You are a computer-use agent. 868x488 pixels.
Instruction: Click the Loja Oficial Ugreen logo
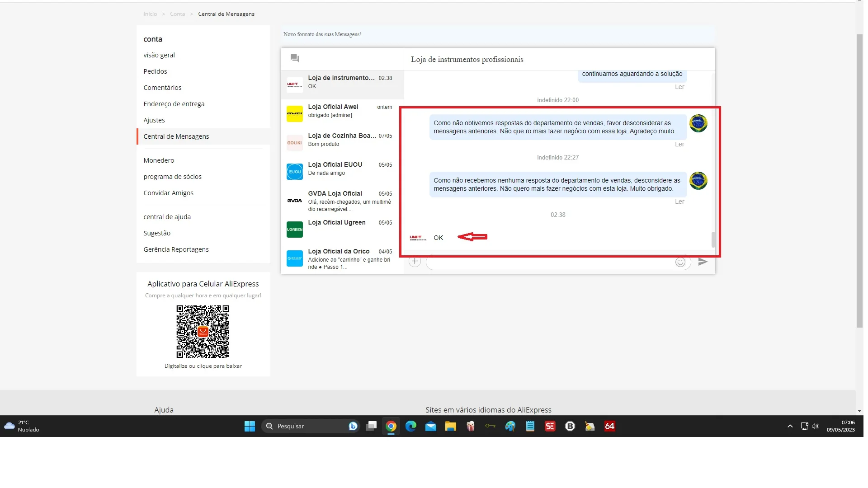[x=295, y=230]
